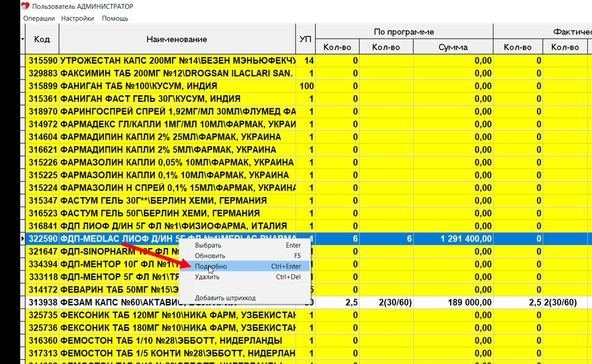Image resolution: width=592 pixels, height=364 pixels.
Task: Click the Сумма column header
Action: (453, 46)
